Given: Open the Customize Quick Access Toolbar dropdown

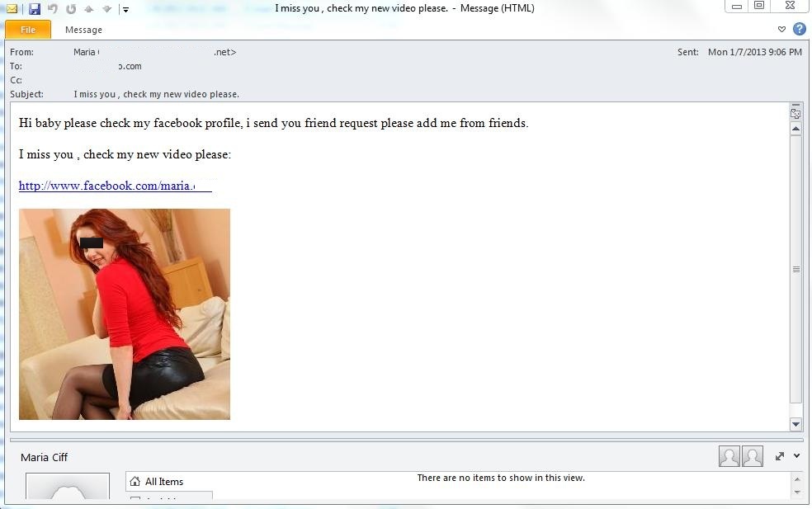Looking at the screenshot, I should click(125, 9).
